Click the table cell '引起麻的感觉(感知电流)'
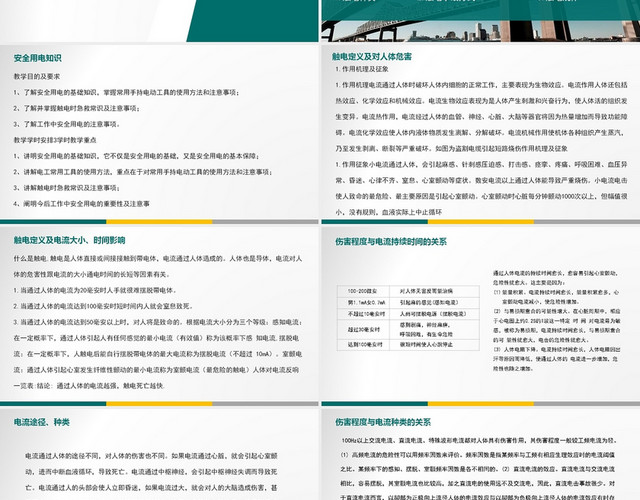 point(434,302)
